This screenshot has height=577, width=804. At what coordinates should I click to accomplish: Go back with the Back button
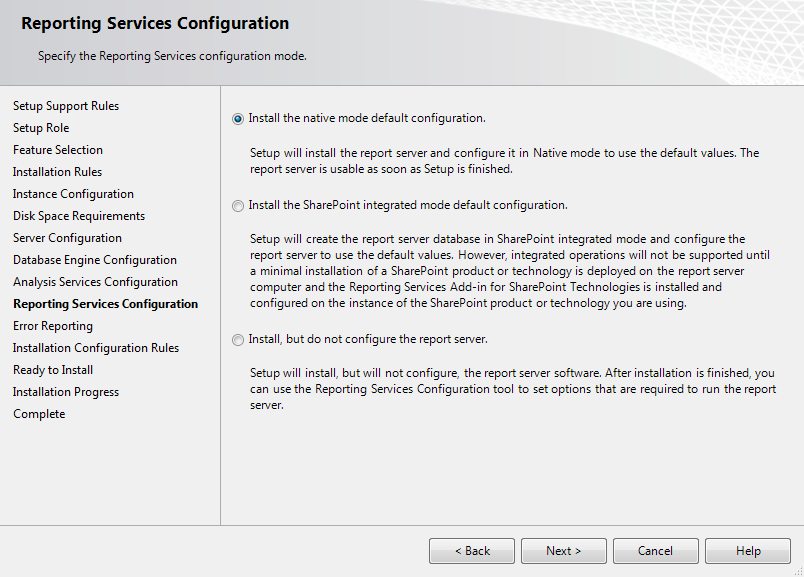click(x=472, y=551)
